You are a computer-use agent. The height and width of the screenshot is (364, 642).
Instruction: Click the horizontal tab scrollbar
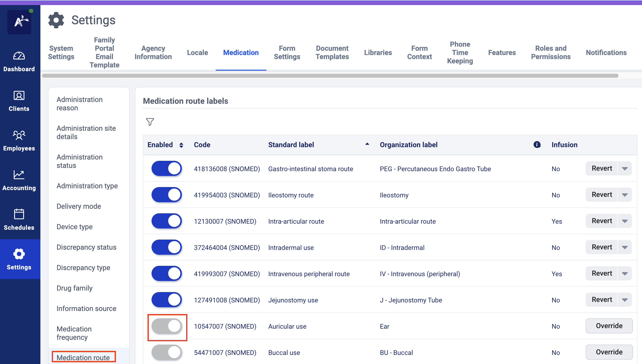(330, 76)
